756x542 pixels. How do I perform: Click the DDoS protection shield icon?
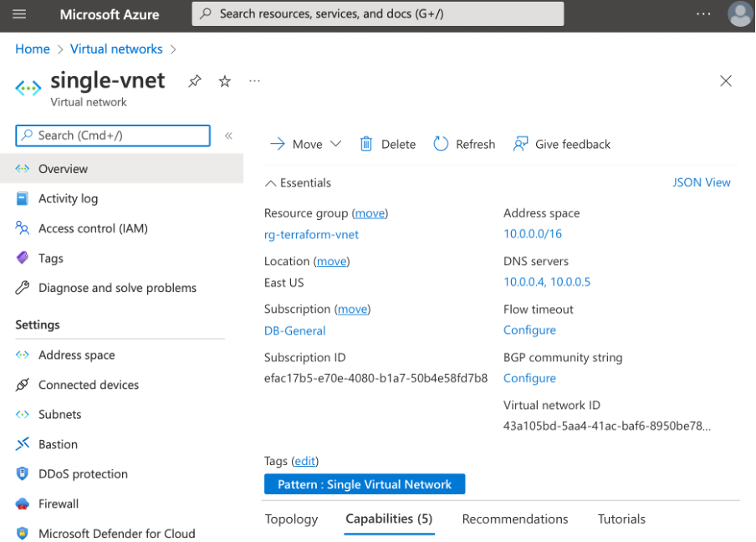(x=23, y=474)
